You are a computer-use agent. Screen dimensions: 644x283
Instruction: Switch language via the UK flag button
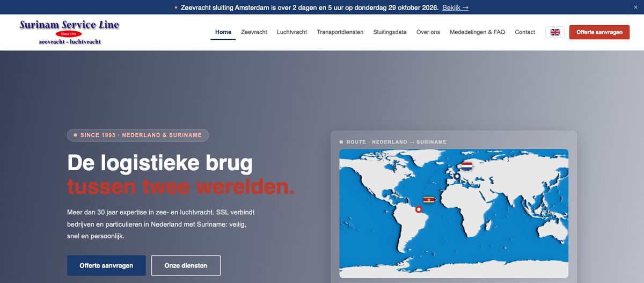[x=555, y=32]
